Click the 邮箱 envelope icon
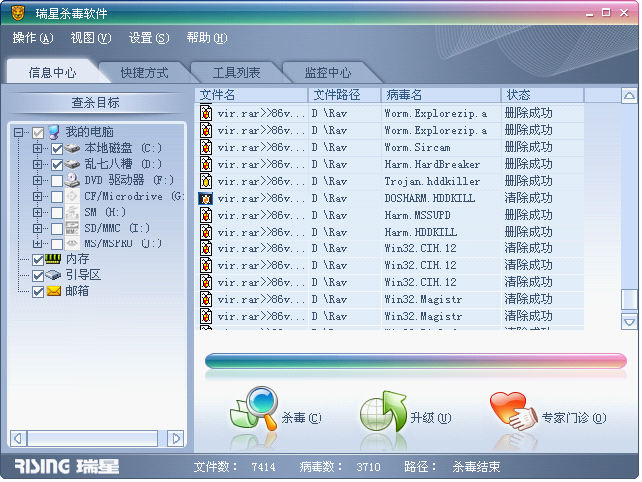Screen dimensions: 642x482 (54, 291)
